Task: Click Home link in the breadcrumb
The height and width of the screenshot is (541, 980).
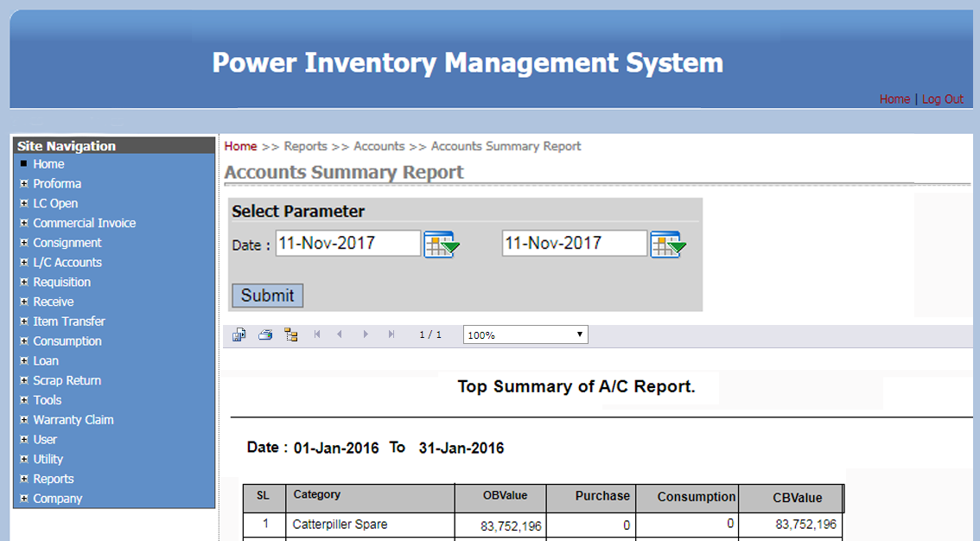Action: pos(240,146)
